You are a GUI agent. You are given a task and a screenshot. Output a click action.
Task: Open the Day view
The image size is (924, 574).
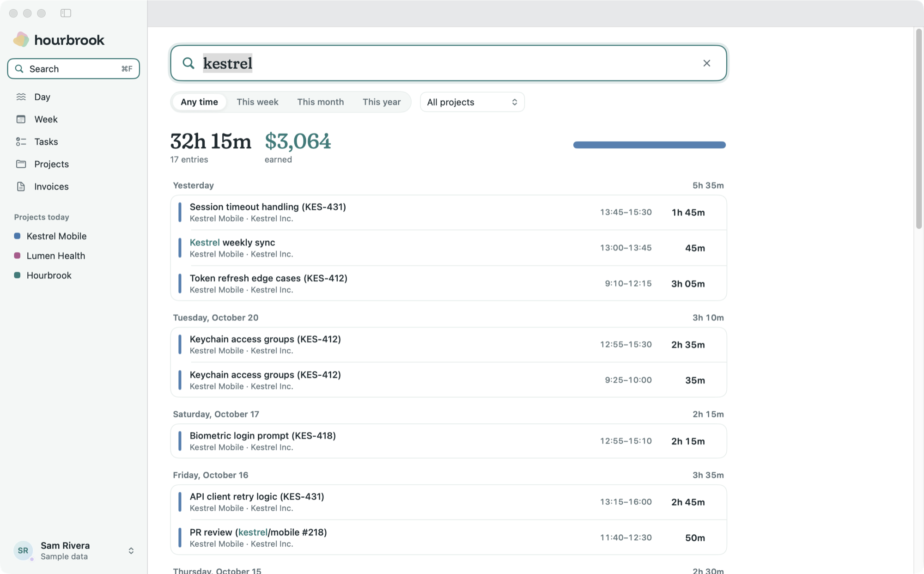coord(73,97)
